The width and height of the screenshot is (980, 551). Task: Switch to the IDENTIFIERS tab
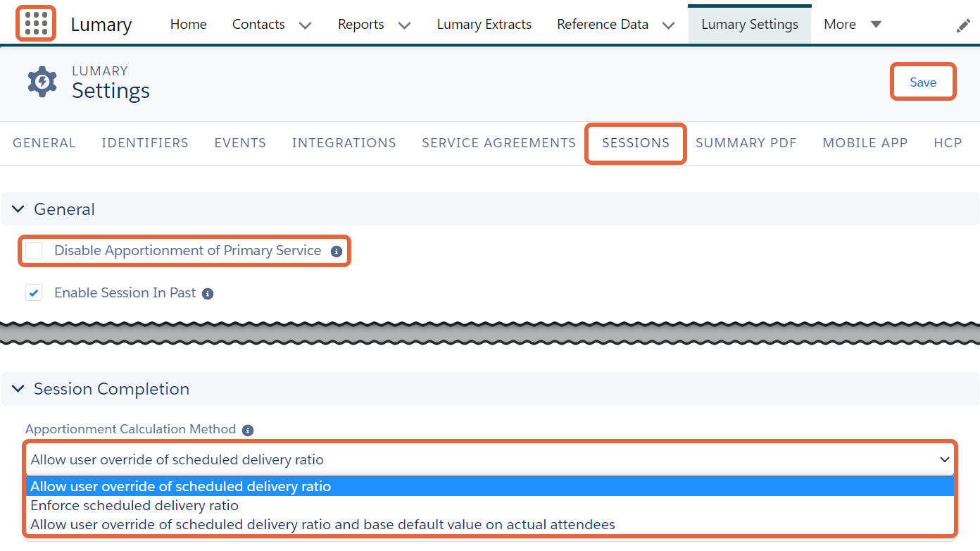pyautogui.click(x=145, y=143)
